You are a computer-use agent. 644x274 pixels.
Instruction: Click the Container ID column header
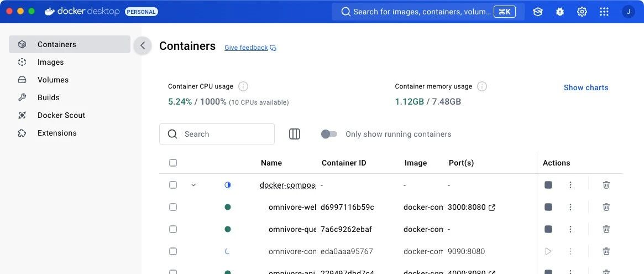coord(344,163)
